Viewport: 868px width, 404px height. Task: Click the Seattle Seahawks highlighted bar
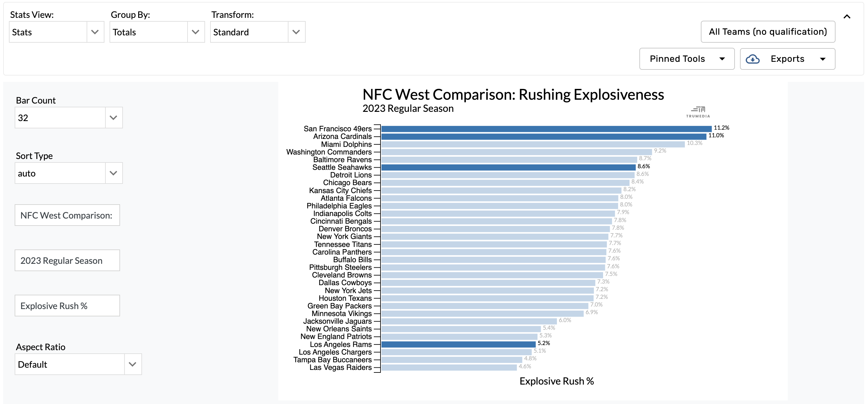pos(505,167)
